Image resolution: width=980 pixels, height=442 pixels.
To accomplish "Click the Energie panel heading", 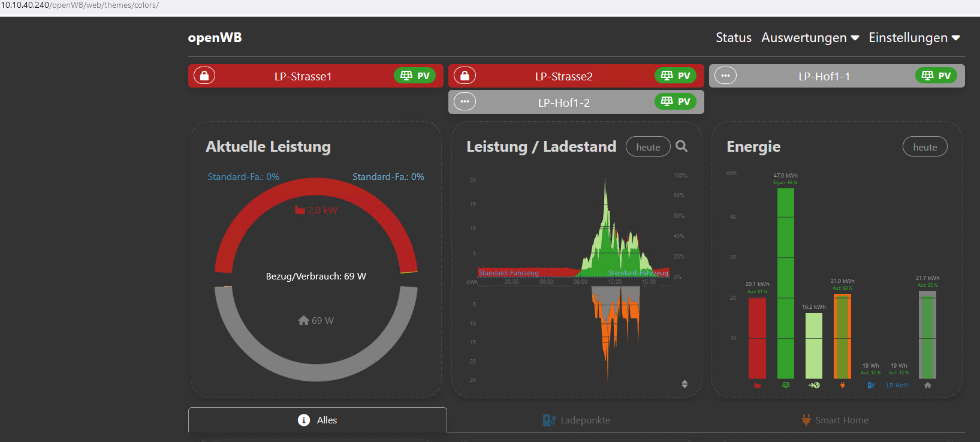I will point(753,147).
